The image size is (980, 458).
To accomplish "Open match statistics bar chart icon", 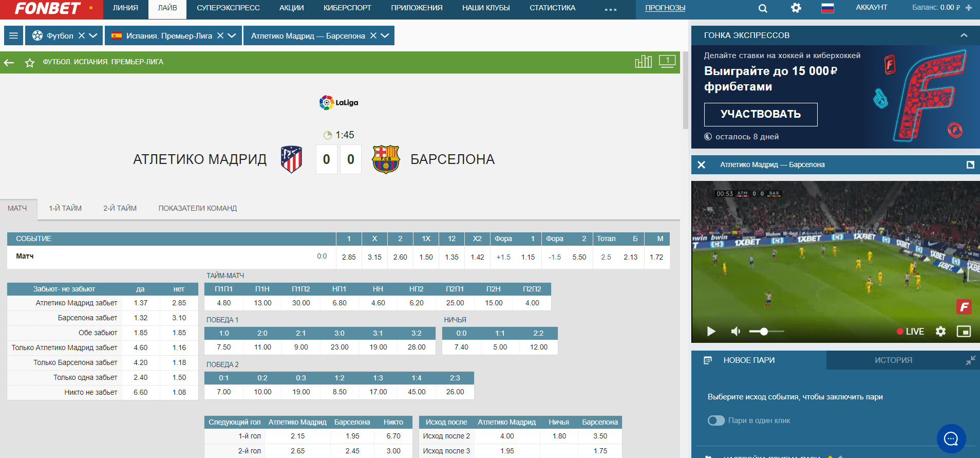I will pos(643,62).
